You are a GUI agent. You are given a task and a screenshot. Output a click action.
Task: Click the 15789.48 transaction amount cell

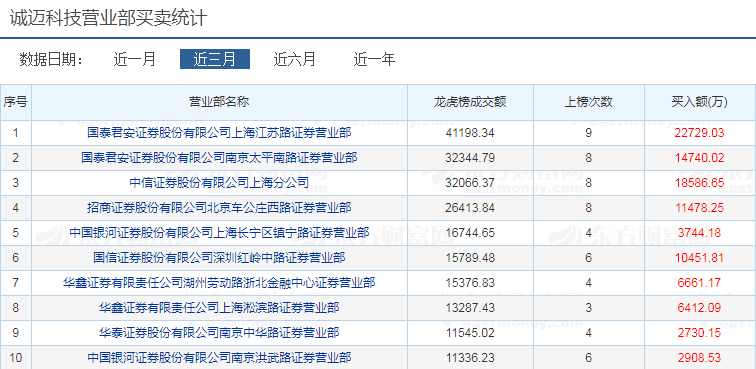pos(470,258)
